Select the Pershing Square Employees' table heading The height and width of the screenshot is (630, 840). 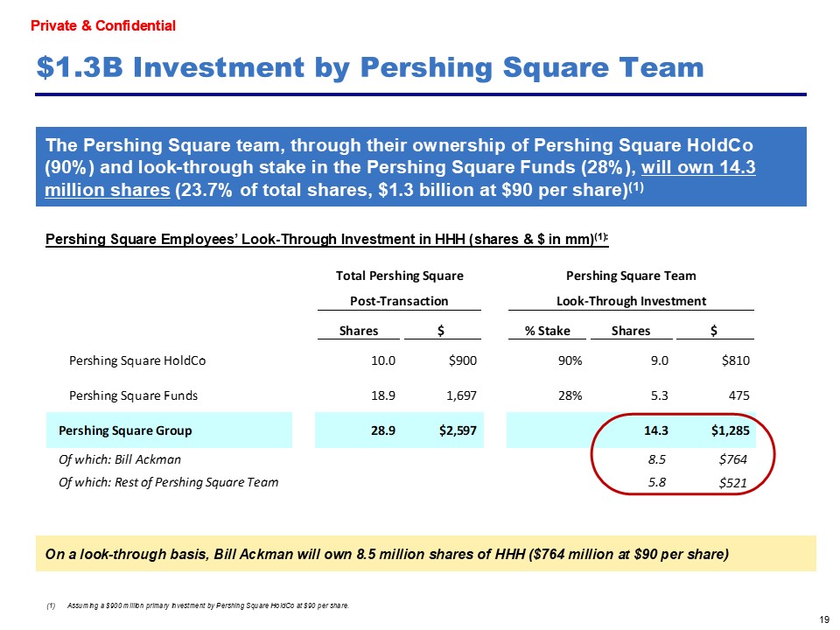326,241
